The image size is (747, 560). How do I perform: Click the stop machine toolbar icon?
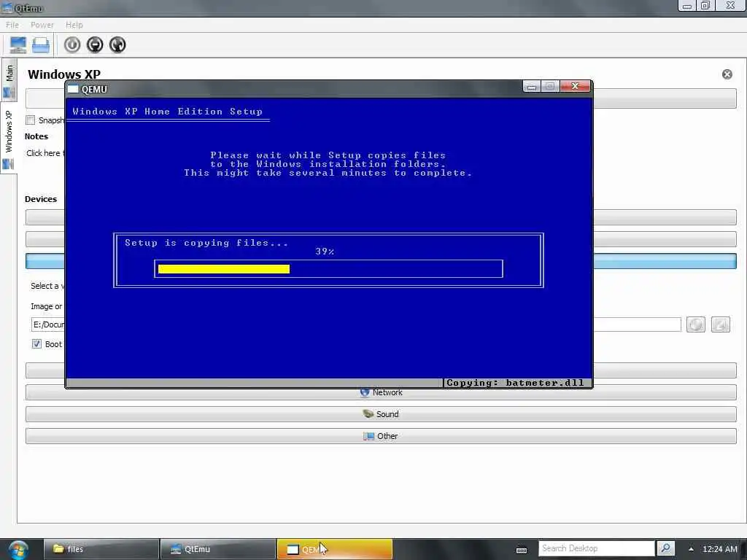coord(95,44)
